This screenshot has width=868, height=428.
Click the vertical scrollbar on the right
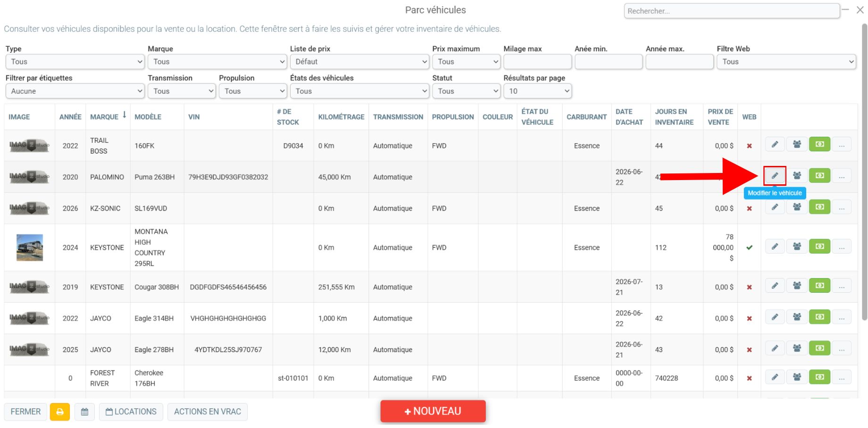click(864, 172)
